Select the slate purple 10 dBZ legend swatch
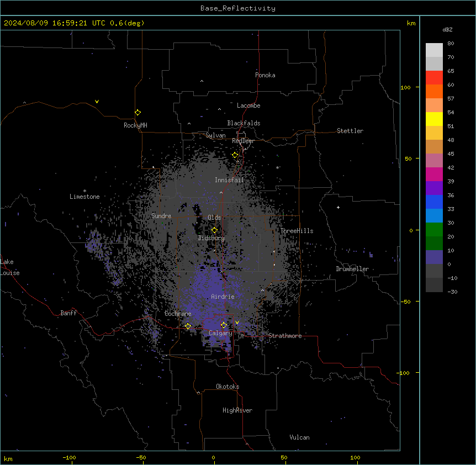 434,257
